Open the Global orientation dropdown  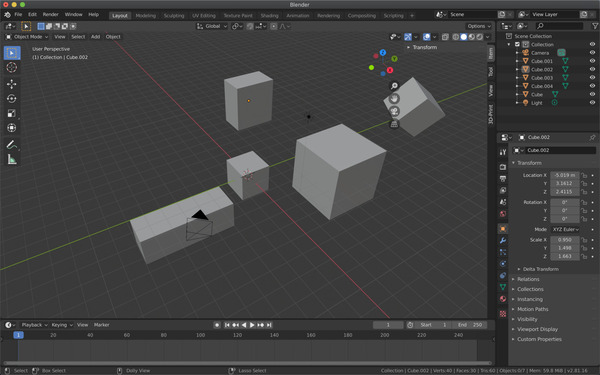click(x=212, y=26)
